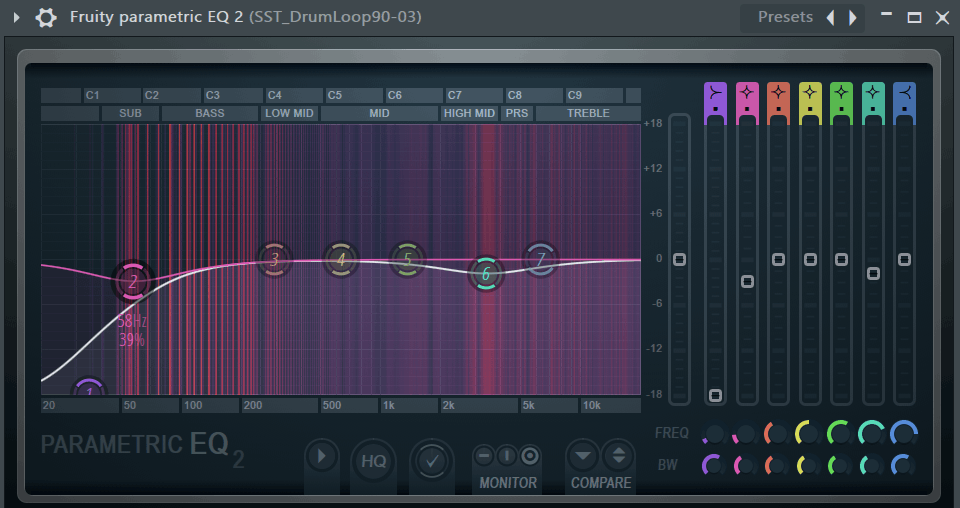Open the options arrow button left of HQ

[321, 457]
